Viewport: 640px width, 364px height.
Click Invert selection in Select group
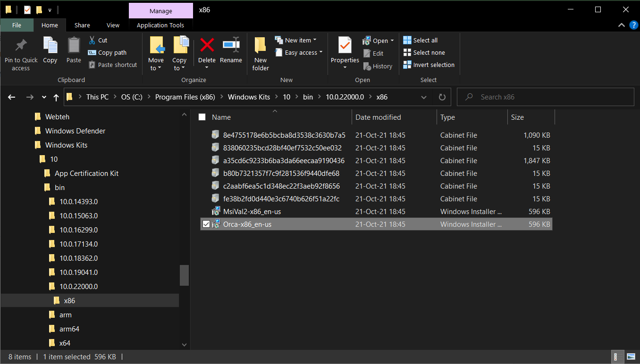(429, 65)
